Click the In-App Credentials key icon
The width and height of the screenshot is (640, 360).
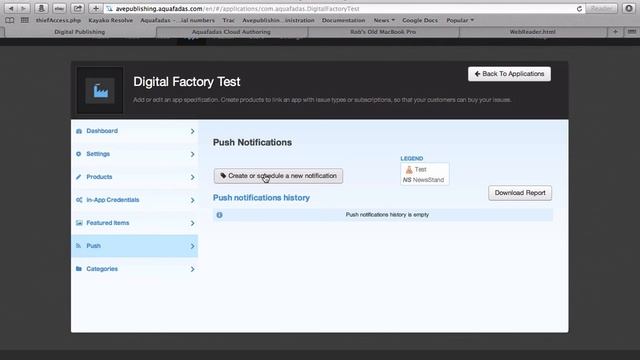click(79, 200)
